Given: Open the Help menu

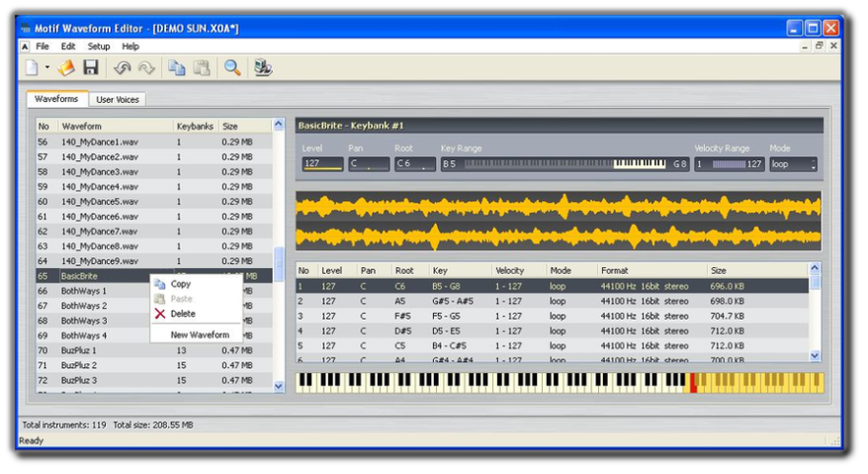Looking at the screenshot, I should point(130,47).
